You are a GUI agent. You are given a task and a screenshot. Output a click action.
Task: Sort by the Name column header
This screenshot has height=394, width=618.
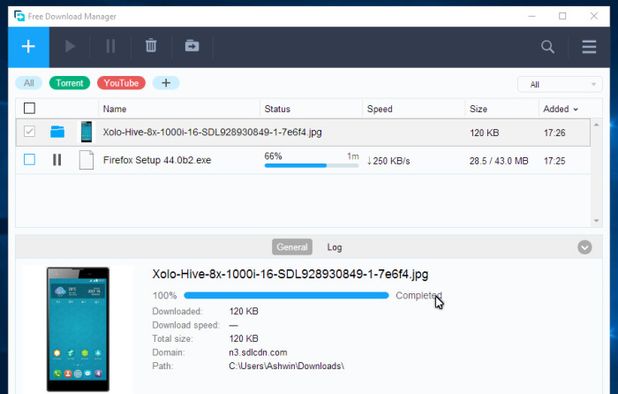pos(115,109)
